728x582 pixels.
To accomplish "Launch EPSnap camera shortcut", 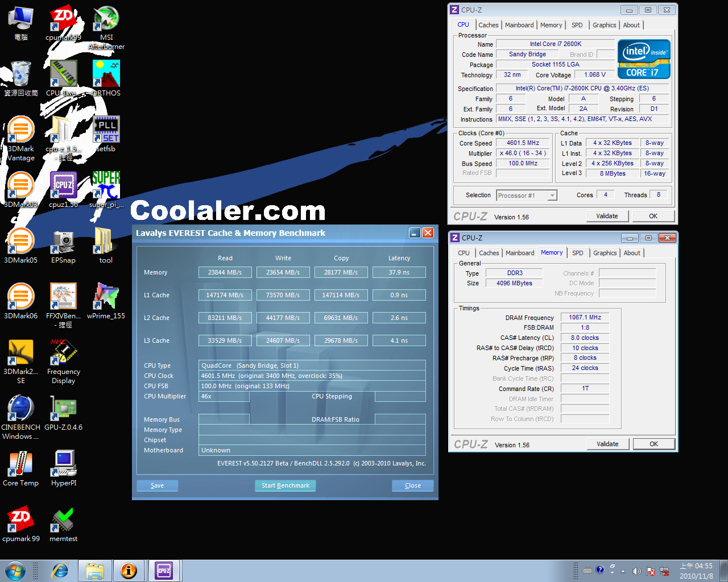I will 63,246.
